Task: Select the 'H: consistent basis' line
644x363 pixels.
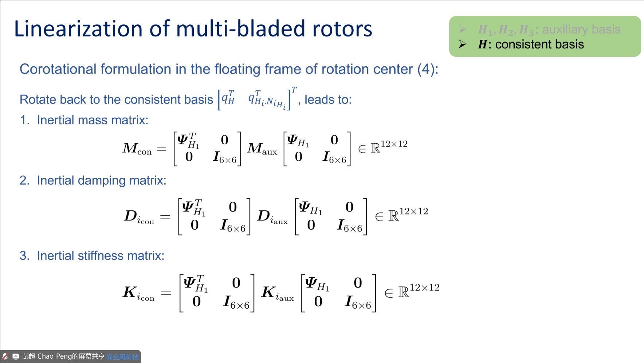Action: pyautogui.click(x=531, y=44)
